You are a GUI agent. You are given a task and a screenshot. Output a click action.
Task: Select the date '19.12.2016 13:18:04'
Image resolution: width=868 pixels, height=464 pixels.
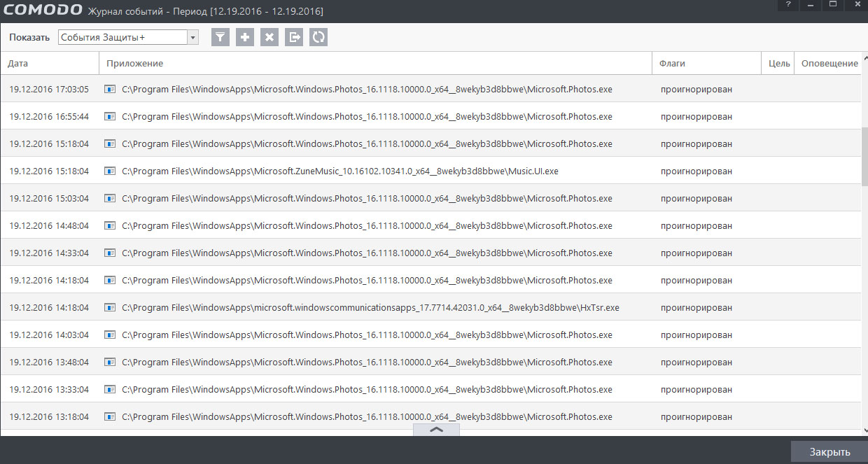[49, 416]
